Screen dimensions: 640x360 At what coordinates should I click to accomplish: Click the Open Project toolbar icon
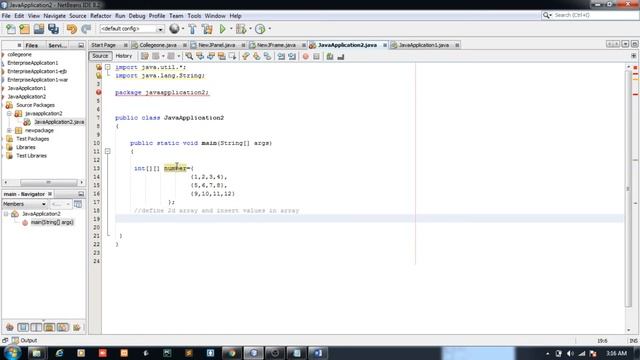click(x=39, y=29)
